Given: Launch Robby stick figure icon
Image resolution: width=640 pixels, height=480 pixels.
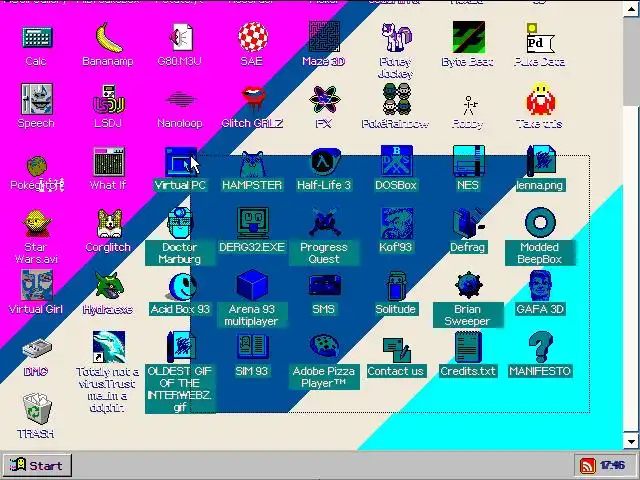Looking at the screenshot, I should coord(469,105).
